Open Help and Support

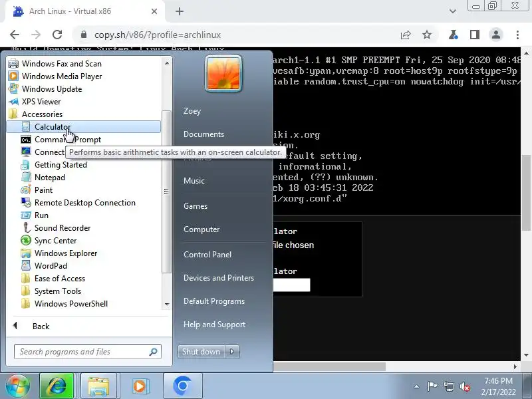(214, 325)
